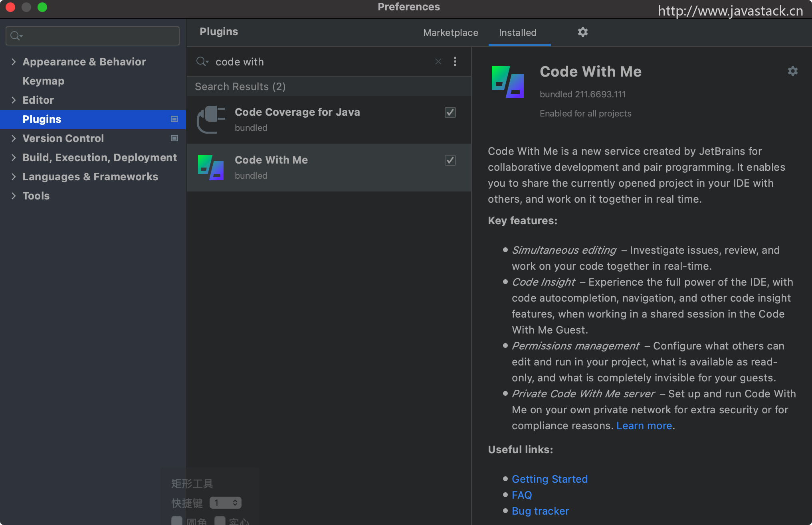Viewport: 812px width, 525px height.
Task: Click the Code With Me title heading
Action: pyautogui.click(x=591, y=72)
